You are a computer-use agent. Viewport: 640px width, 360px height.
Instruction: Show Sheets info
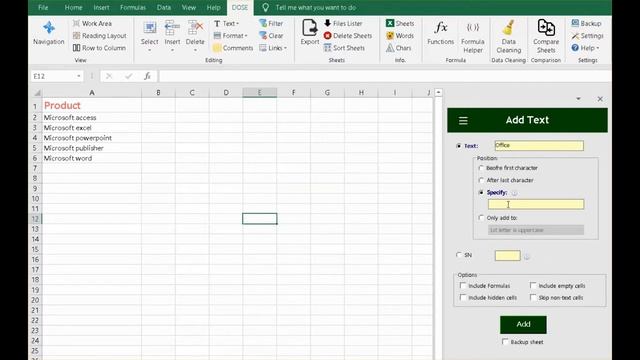(400, 24)
